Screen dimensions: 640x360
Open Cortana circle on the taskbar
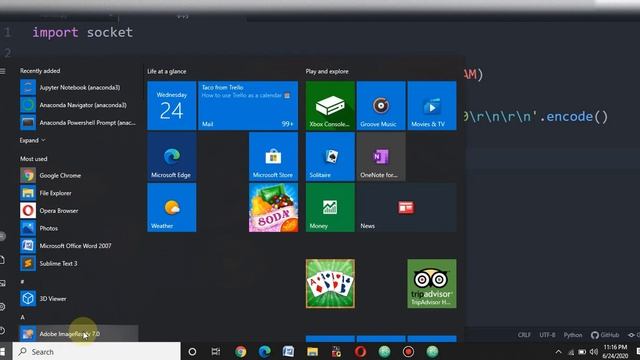[192, 351]
